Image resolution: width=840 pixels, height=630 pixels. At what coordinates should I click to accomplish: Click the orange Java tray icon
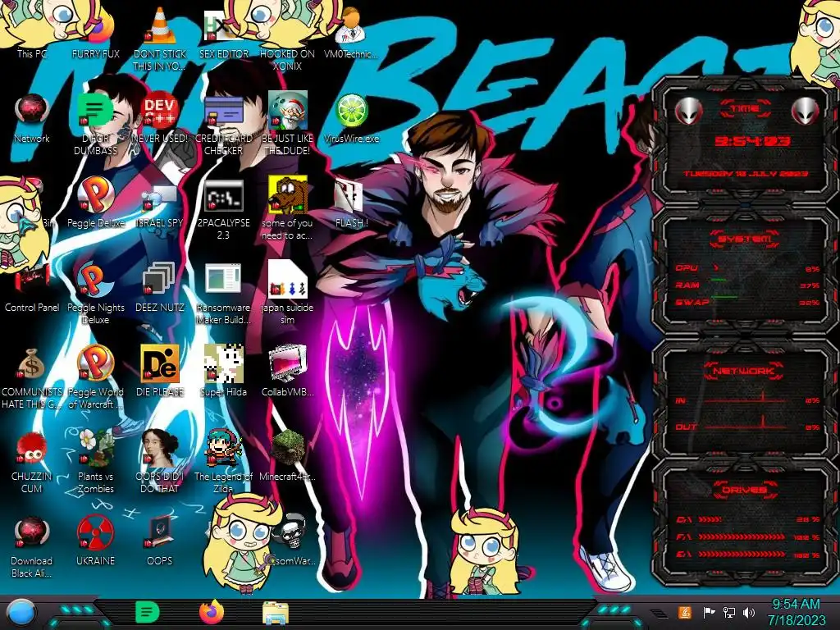click(685, 613)
